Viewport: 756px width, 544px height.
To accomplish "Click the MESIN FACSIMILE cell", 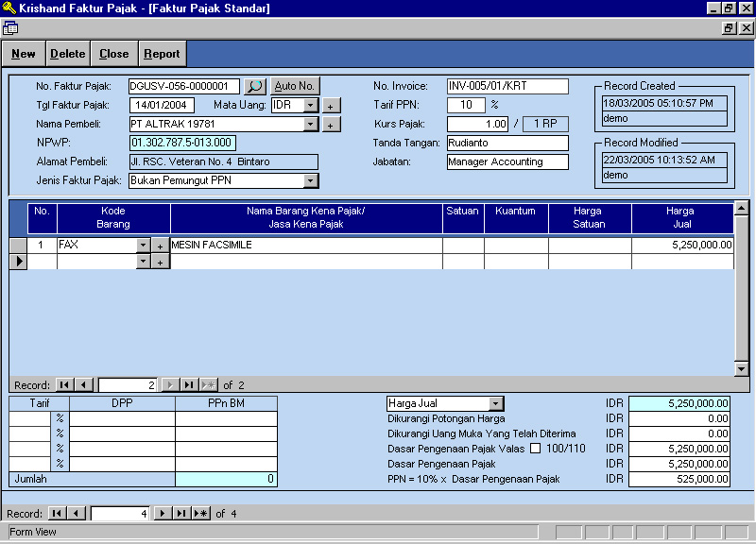I will coord(306,245).
